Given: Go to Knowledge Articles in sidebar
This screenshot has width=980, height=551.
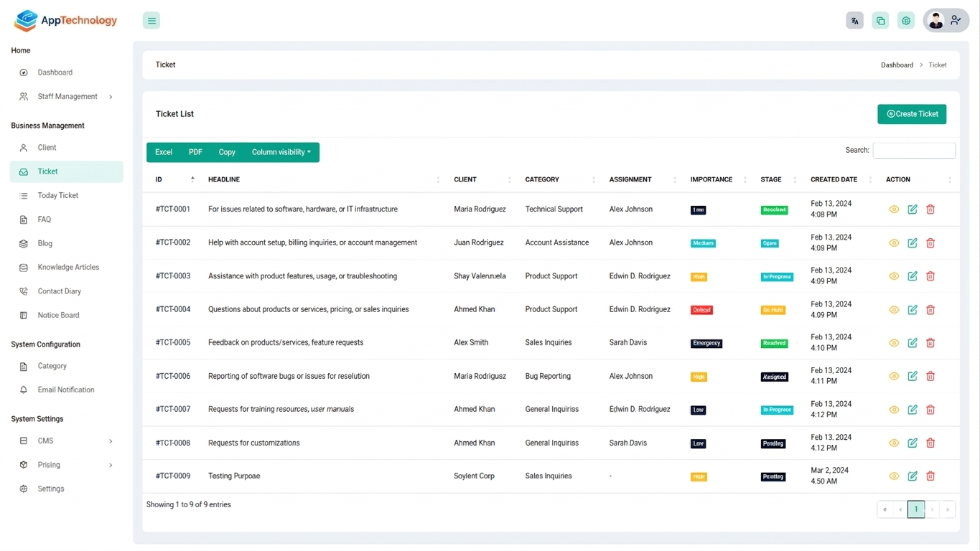Looking at the screenshot, I should [68, 268].
